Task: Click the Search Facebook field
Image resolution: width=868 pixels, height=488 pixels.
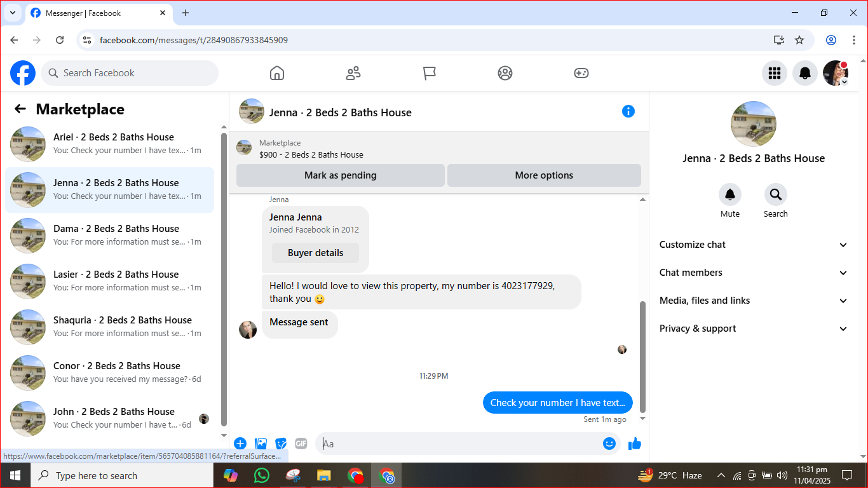Action: (x=130, y=73)
